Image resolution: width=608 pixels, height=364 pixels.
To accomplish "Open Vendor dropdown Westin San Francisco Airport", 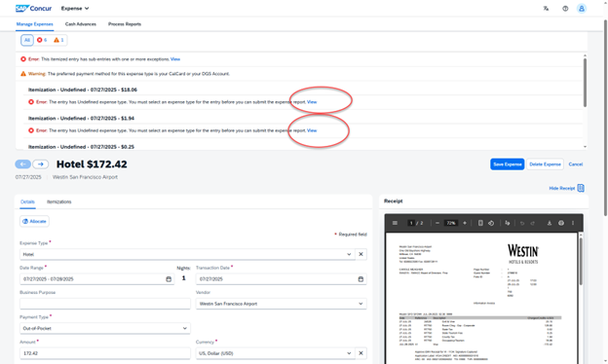I will 282,304.
